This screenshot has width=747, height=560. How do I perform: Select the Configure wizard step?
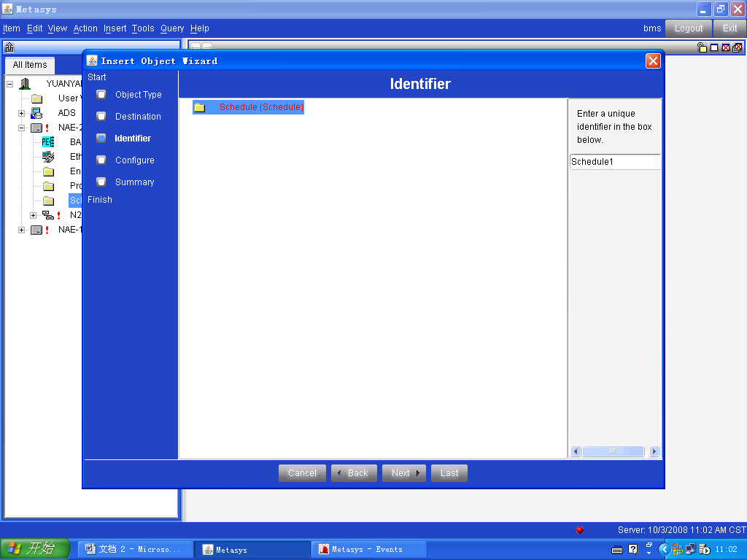pos(134,160)
